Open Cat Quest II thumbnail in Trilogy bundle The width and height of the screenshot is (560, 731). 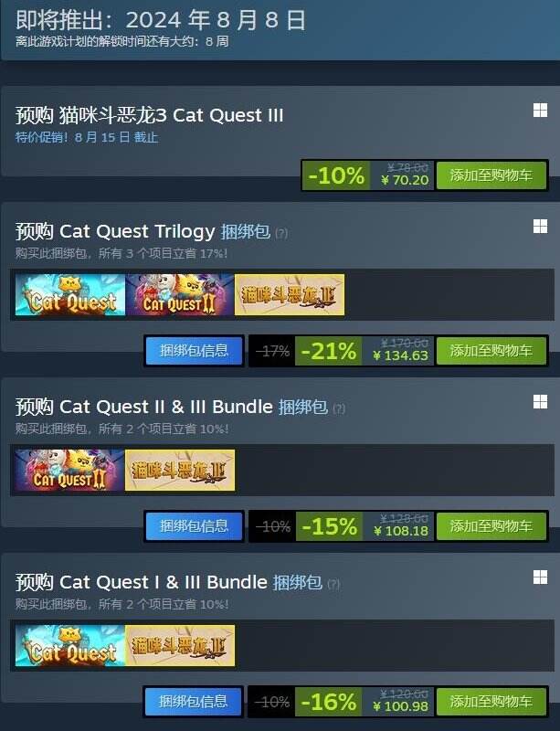pyautogui.click(x=180, y=294)
